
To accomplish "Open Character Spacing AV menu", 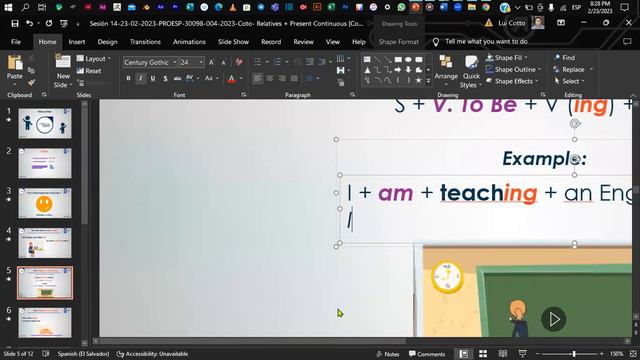I will 192,78.
